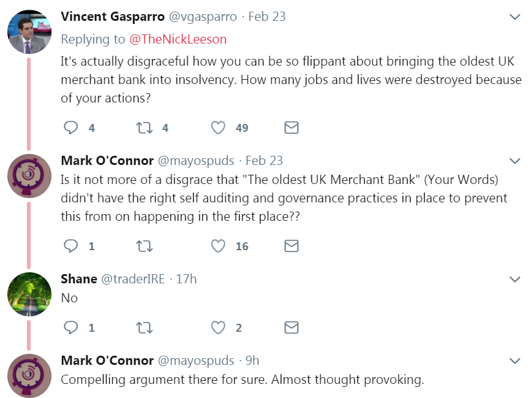Screen dimensions: 532x398
Task: Like Mark O'Connor's tweet with 16 likes
Action: click(x=218, y=246)
